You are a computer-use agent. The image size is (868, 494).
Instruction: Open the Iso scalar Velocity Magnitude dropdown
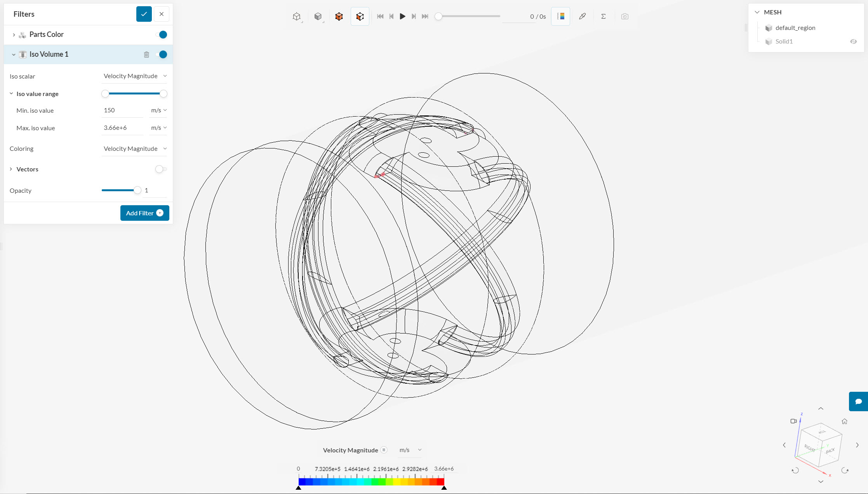pyautogui.click(x=134, y=76)
